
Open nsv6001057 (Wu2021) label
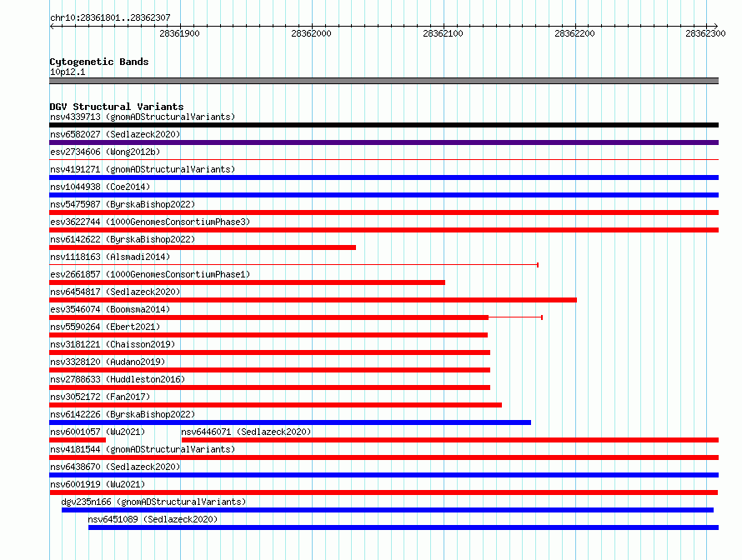(x=98, y=432)
